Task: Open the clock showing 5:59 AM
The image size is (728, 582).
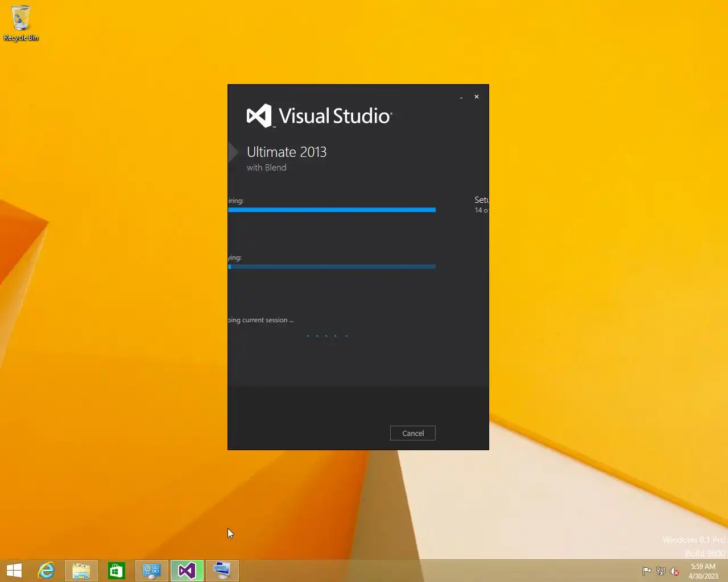Action: coord(703,571)
